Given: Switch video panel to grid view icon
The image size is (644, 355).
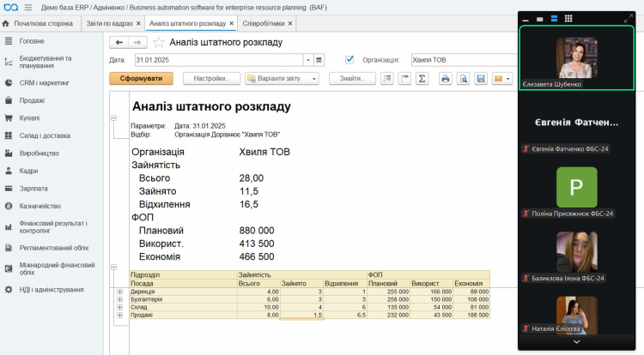Looking at the screenshot, I should coord(568,18).
